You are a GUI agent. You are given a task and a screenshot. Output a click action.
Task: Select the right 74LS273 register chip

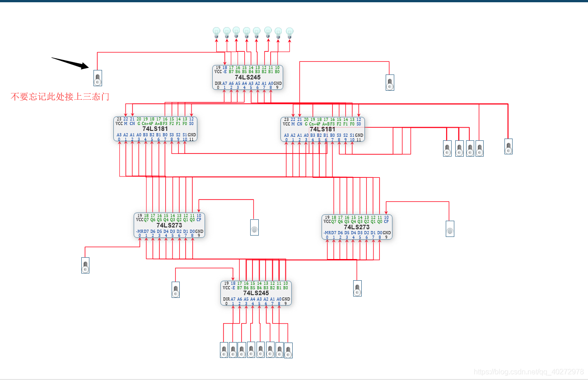coord(357,227)
